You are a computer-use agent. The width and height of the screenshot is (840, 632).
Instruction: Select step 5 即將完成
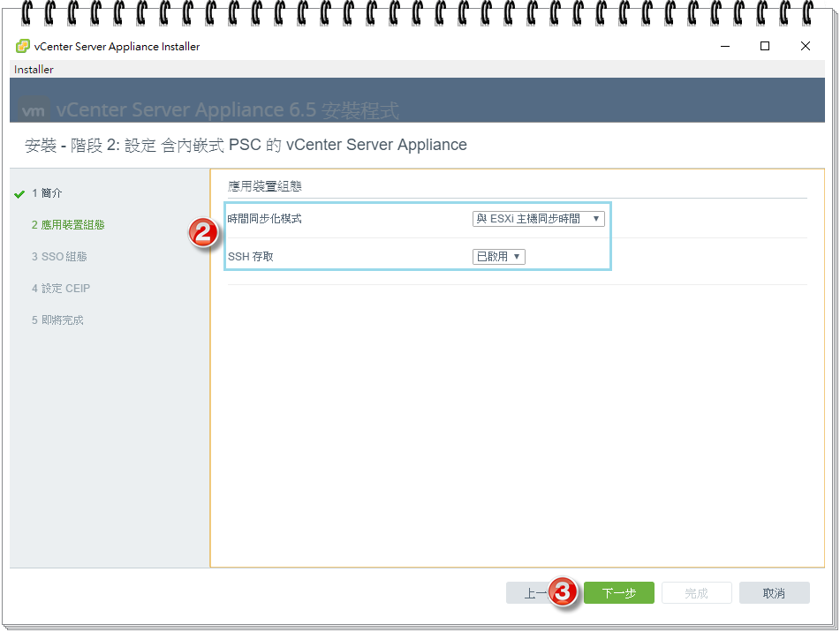[x=57, y=320]
